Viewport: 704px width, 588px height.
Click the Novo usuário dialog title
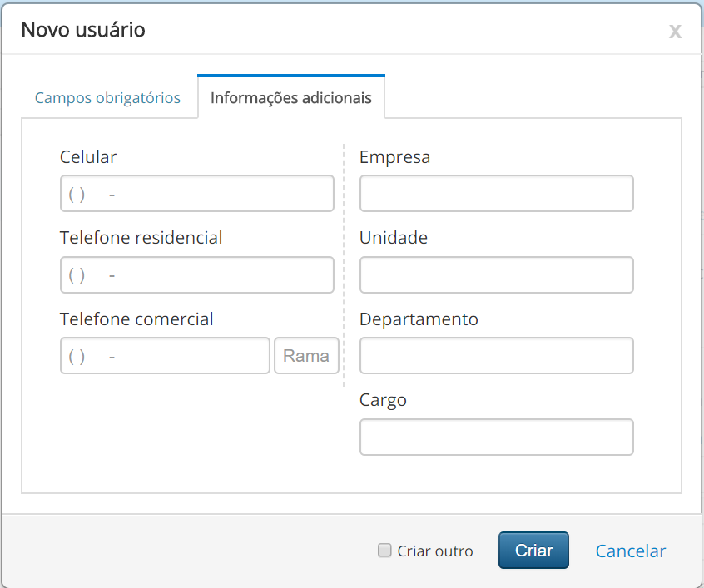83,30
